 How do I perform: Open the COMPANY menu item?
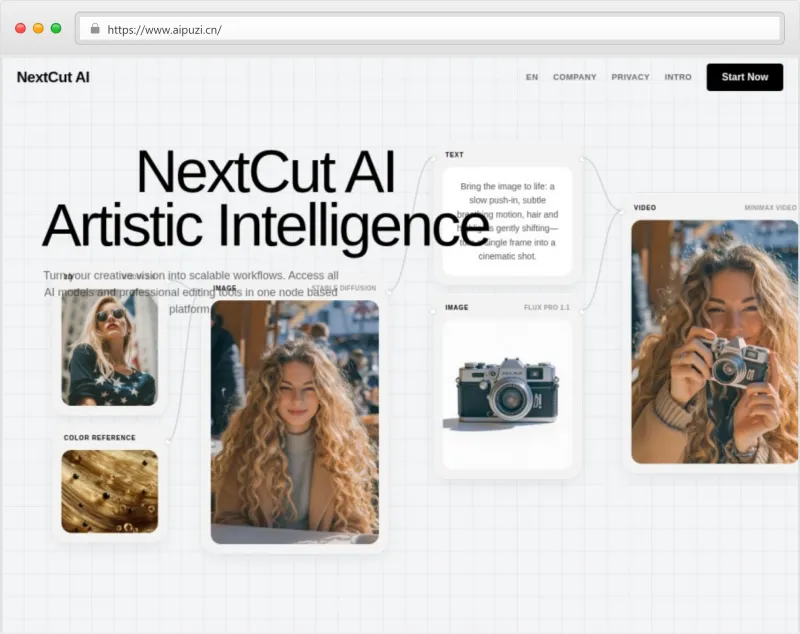[575, 77]
